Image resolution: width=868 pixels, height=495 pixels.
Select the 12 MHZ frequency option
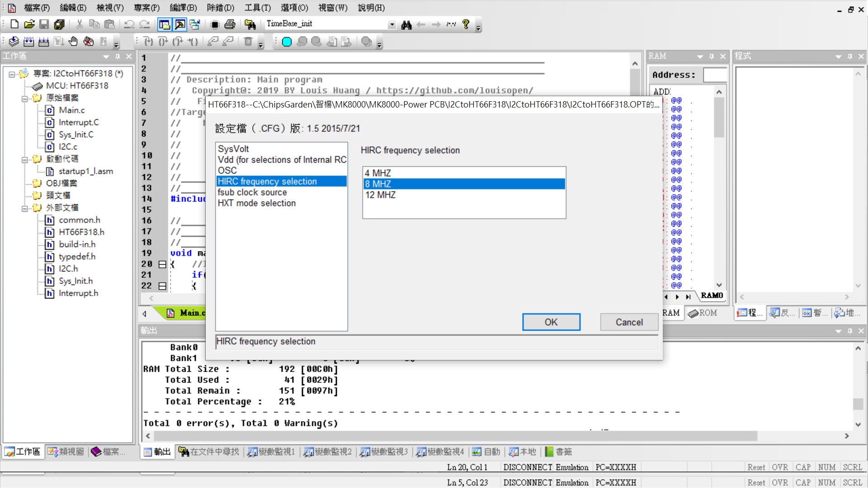[380, 195]
